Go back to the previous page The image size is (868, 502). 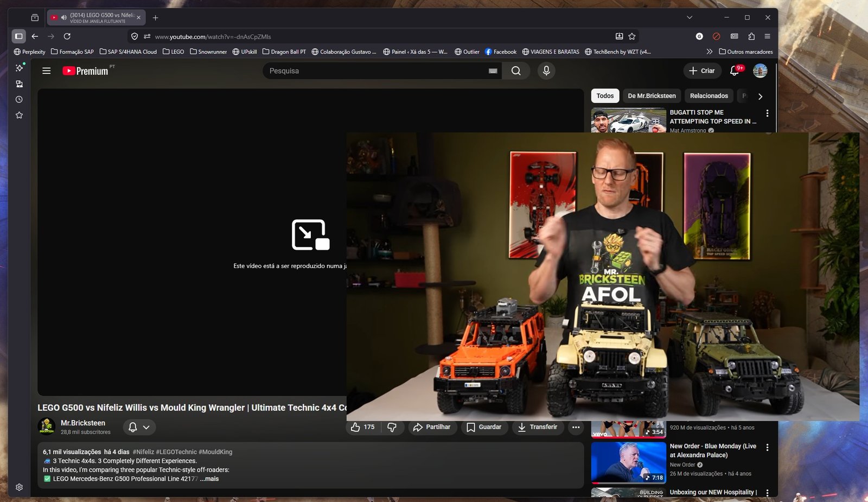coord(35,36)
